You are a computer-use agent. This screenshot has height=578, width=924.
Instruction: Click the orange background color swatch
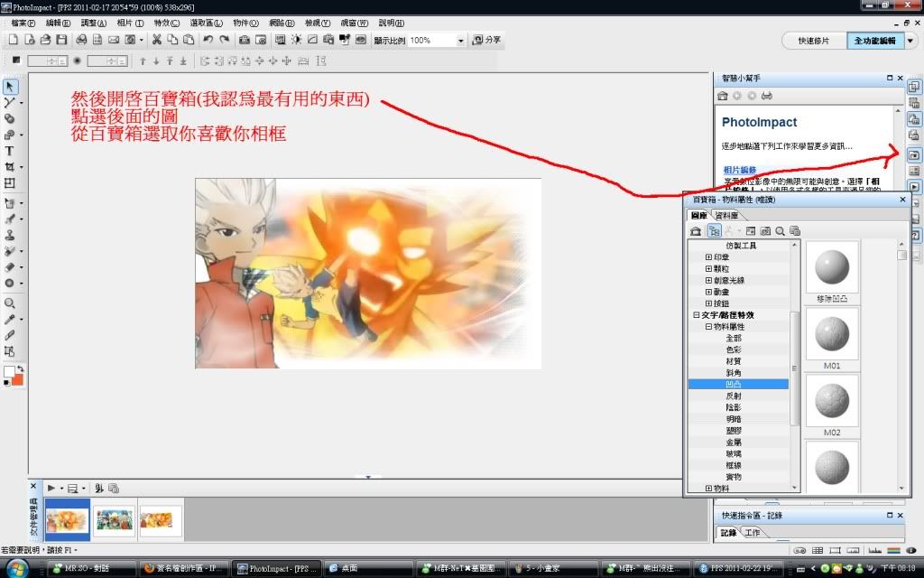tap(17, 379)
